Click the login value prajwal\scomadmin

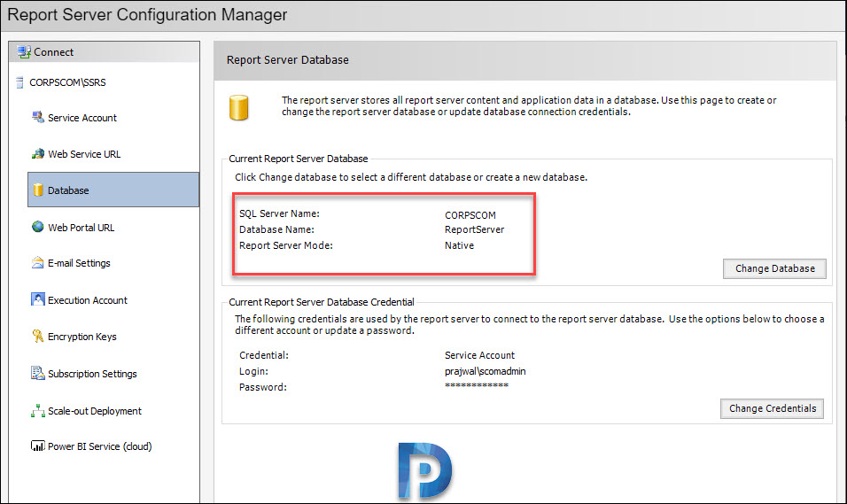pos(486,371)
